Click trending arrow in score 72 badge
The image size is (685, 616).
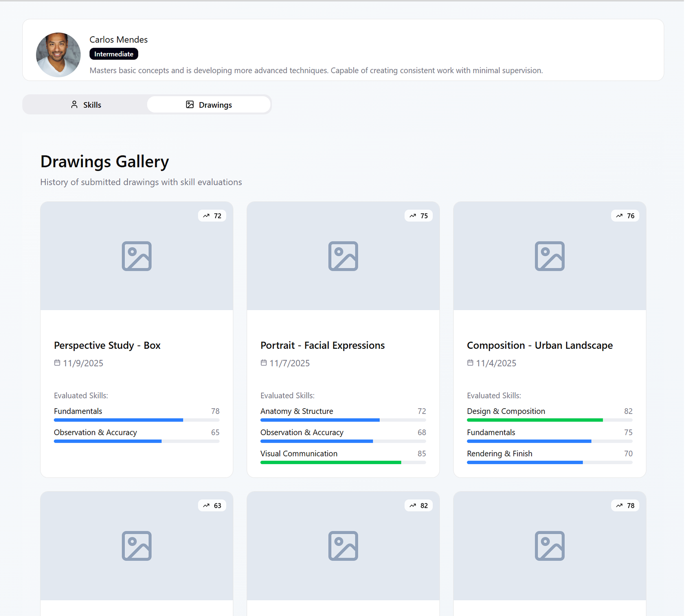tap(206, 216)
